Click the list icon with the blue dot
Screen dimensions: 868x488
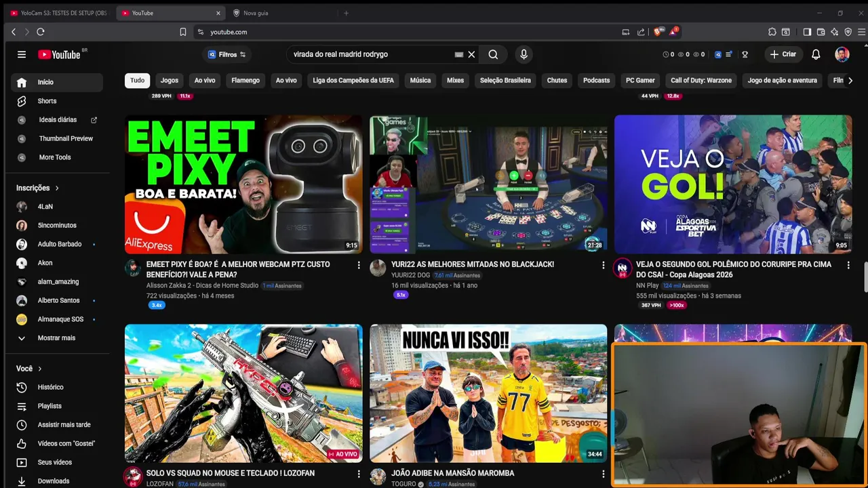point(728,54)
